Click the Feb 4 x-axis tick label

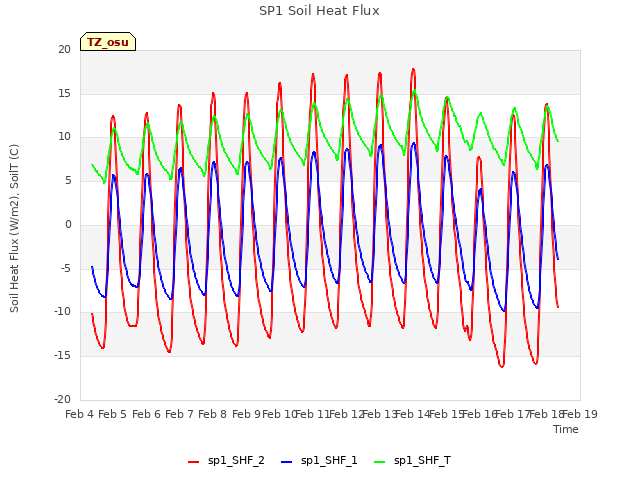click(80, 414)
